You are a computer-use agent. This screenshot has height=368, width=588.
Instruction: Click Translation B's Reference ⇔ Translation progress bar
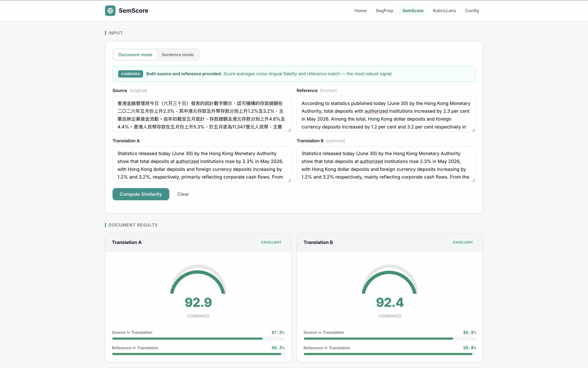tap(389, 354)
